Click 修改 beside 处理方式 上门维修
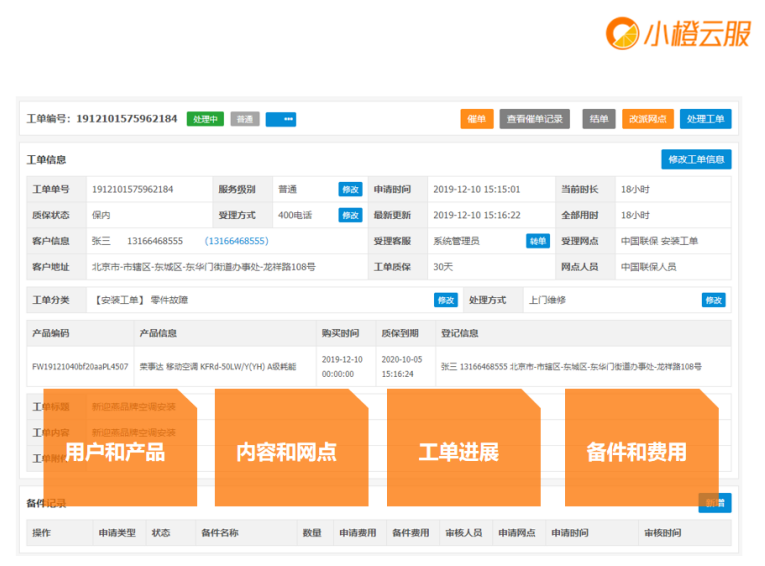765x566 pixels. tap(713, 300)
